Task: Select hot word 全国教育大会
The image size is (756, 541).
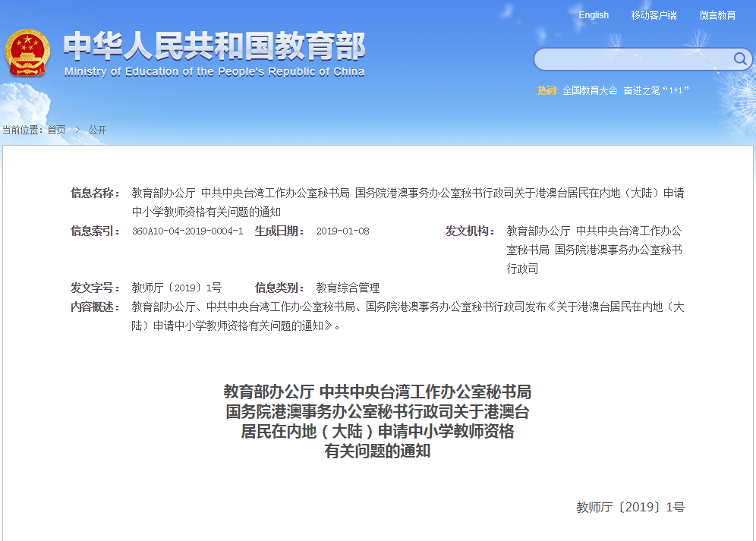Action: (590, 90)
